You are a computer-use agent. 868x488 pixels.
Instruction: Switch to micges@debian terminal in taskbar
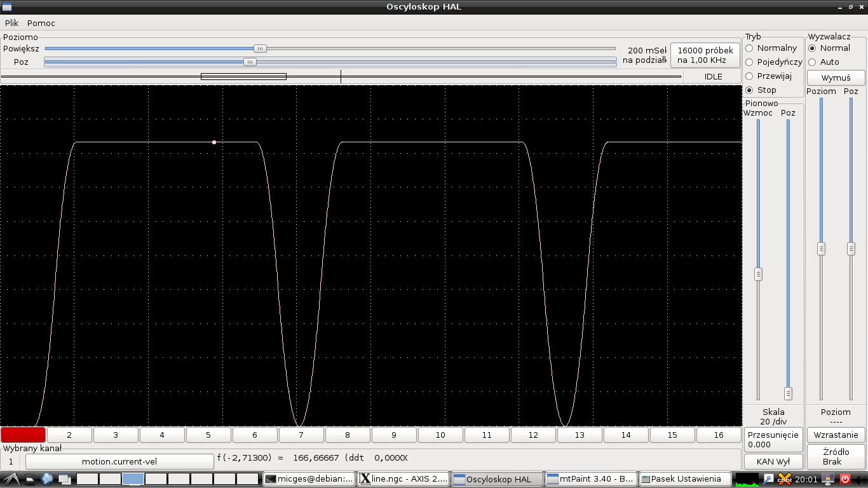pos(309,479)
